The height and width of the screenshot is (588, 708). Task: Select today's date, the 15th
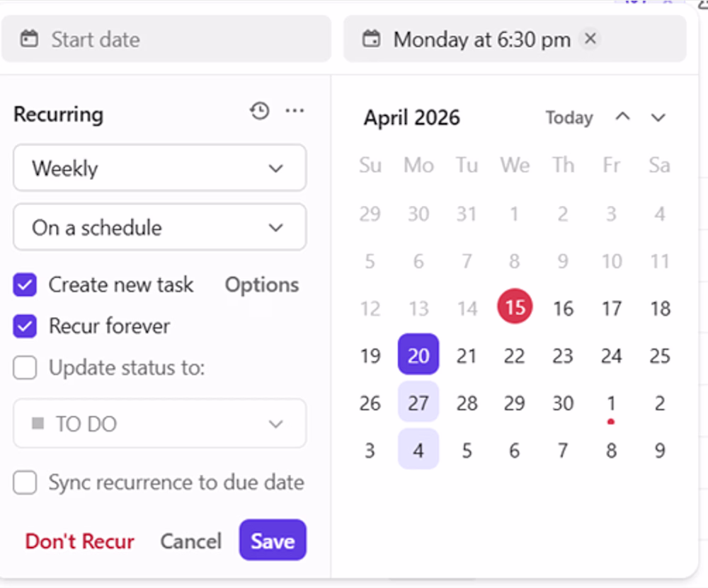(x=515, y=307)
